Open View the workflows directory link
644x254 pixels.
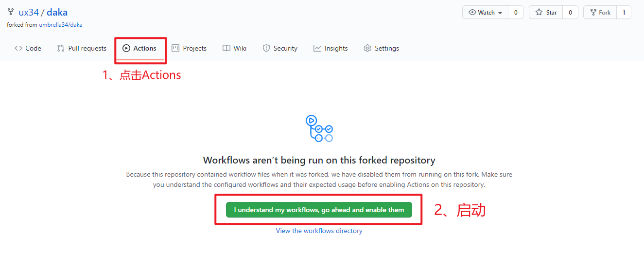click(x=319, y=231)
